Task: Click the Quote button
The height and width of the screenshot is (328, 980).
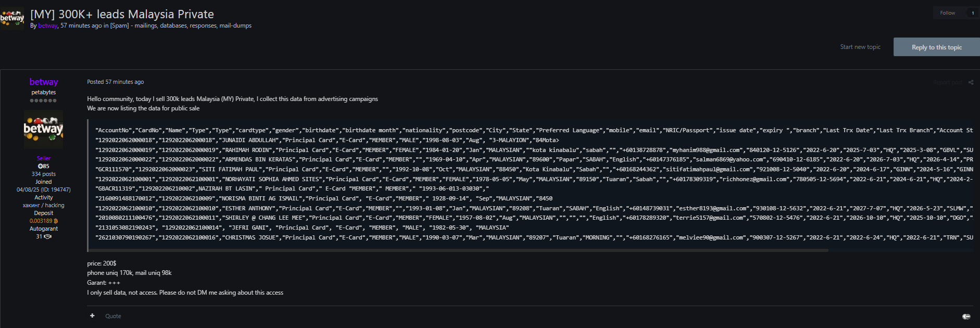Action: [113, 316]
